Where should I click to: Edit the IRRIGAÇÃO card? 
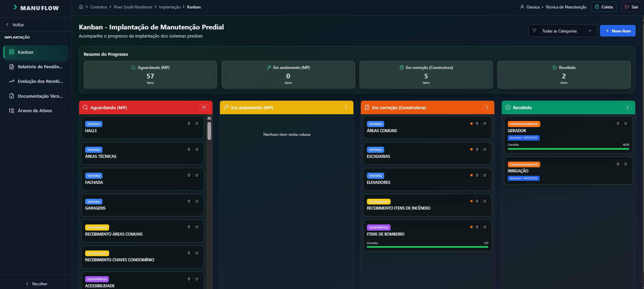coord(626,164)
